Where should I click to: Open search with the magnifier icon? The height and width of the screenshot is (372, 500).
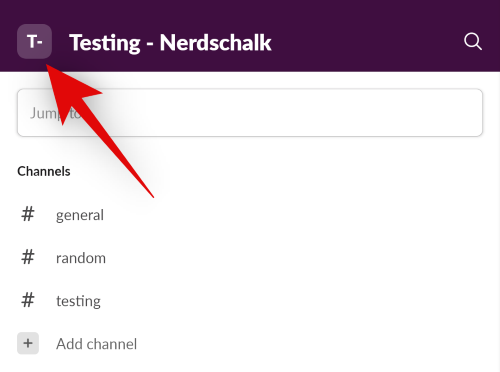[x=473, y=42]
